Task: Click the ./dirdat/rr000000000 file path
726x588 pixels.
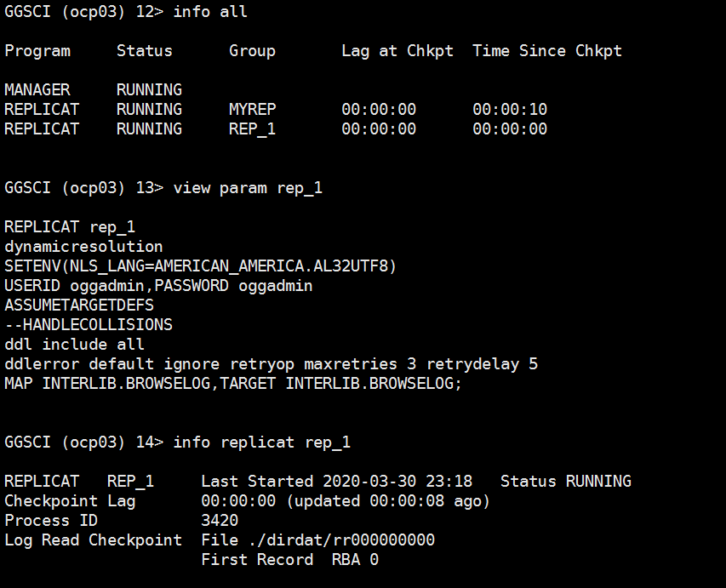Action: click(317, 539)
